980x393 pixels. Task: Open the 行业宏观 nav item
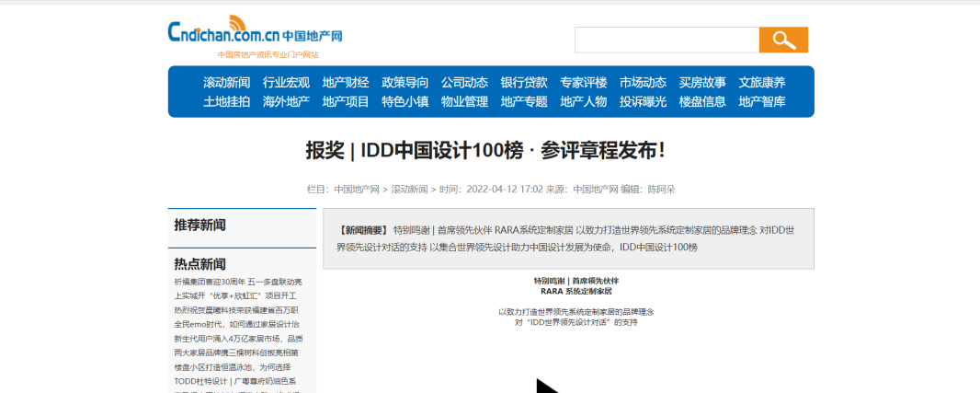286,83
